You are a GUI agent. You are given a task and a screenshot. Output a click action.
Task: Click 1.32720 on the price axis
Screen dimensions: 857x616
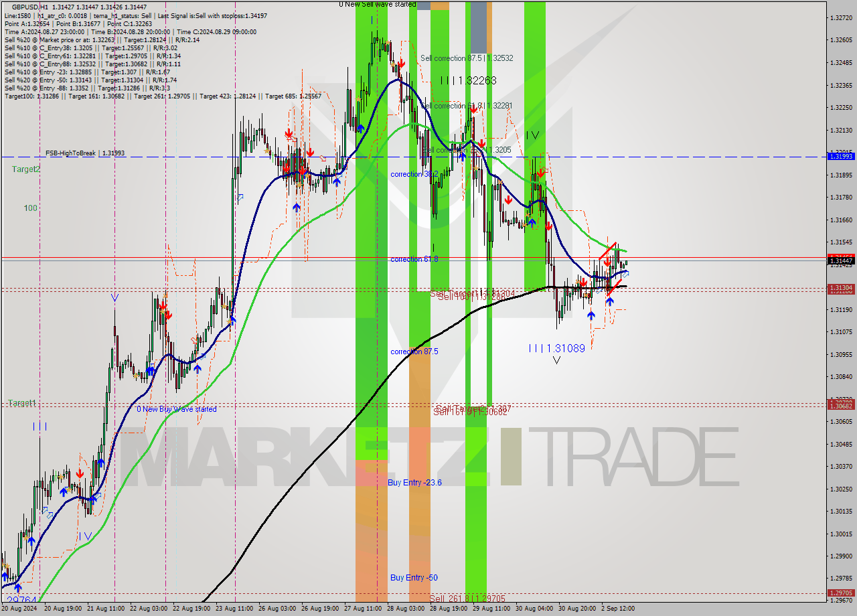point(841,17)
